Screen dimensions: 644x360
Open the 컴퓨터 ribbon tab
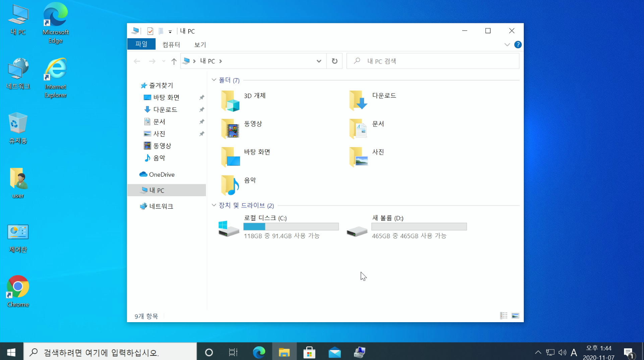171,44
